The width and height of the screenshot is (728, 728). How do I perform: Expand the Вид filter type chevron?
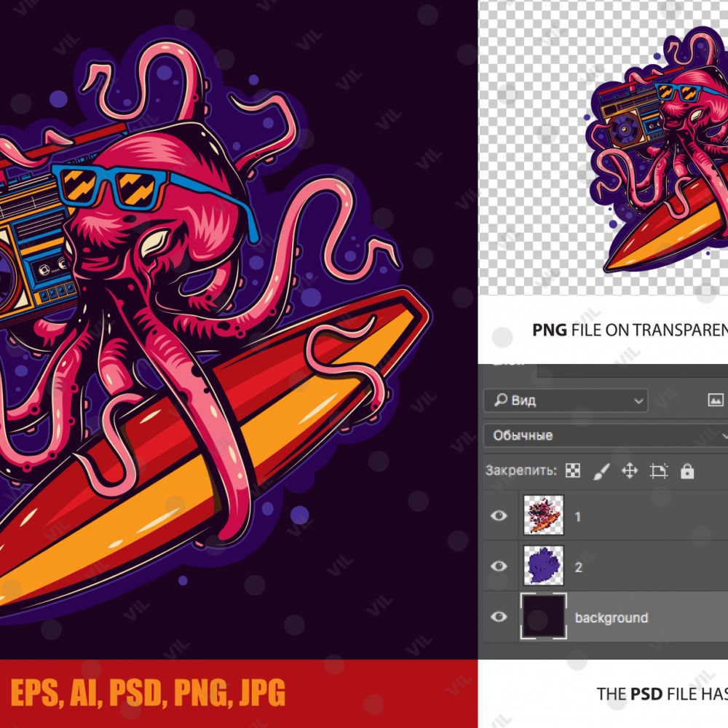coord(639,401)
